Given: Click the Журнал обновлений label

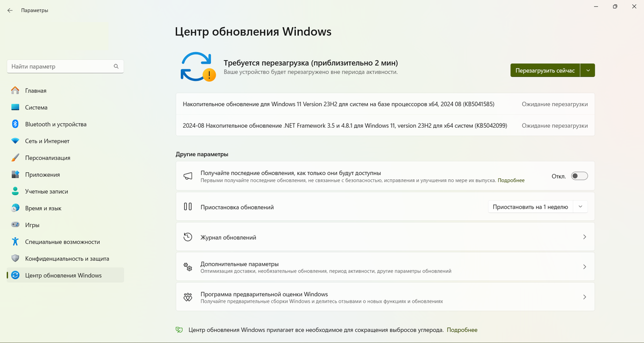Looking at the screenshot, I should (x=228, y=237).
